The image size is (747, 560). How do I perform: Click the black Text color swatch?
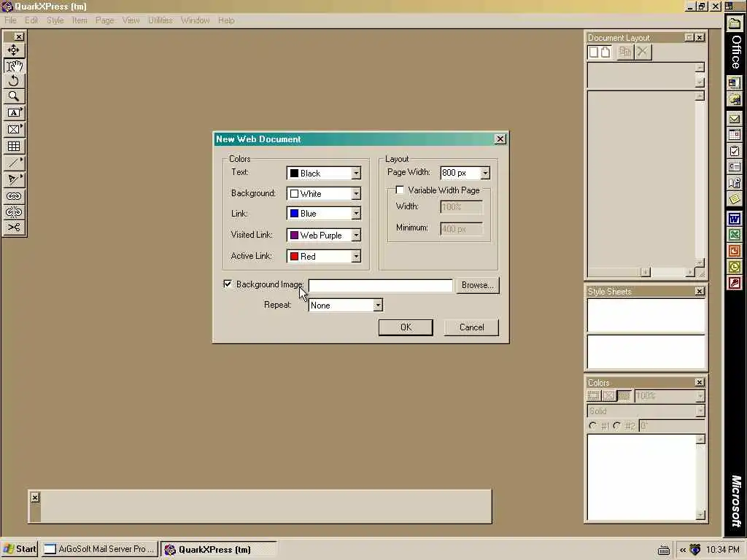(x=295, y=174)
